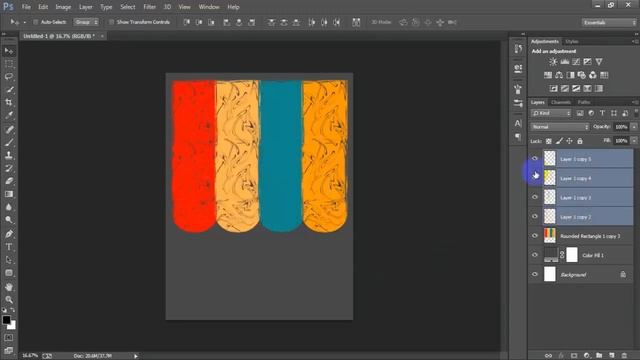This screenshot has width=640, height=360.
Task: Open the Layers panel flyout menu
Action: tap(635, 102)
